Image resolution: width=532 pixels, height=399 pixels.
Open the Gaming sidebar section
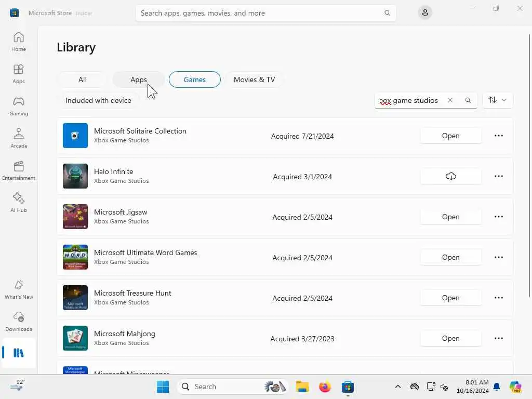[x=19, y=106]
